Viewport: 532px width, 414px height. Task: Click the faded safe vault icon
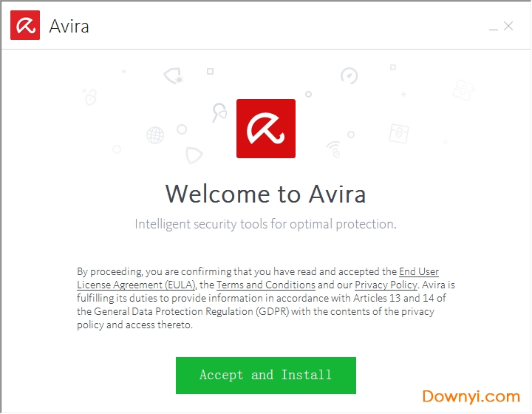click(399, 133)
